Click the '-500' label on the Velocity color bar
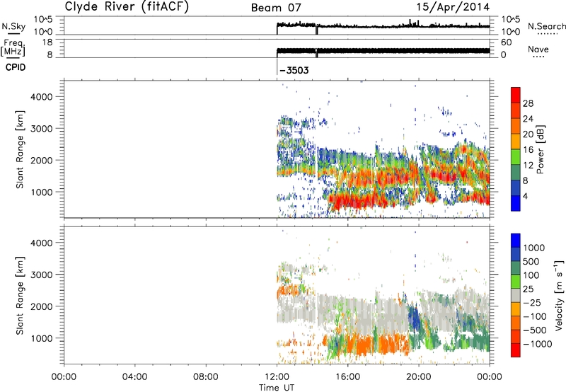The height and width of the screenshot is (392, 566). [535, 330]
